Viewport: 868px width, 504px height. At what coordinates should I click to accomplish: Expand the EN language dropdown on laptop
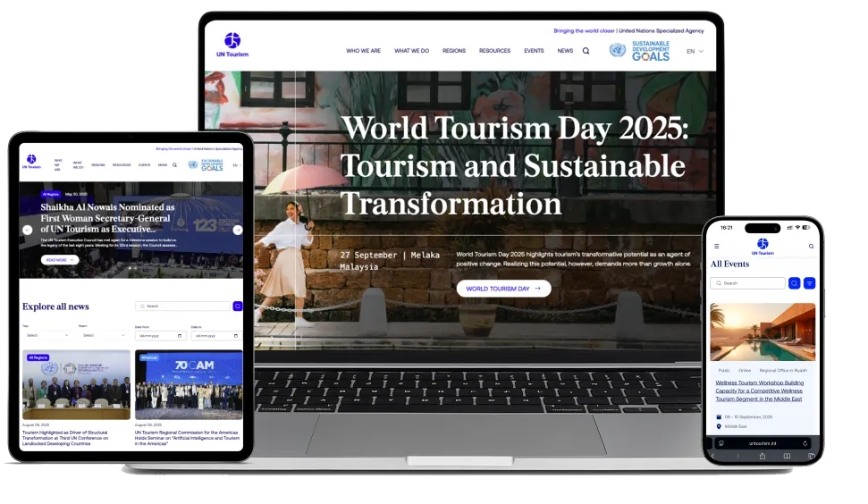(x=695, y=51)
